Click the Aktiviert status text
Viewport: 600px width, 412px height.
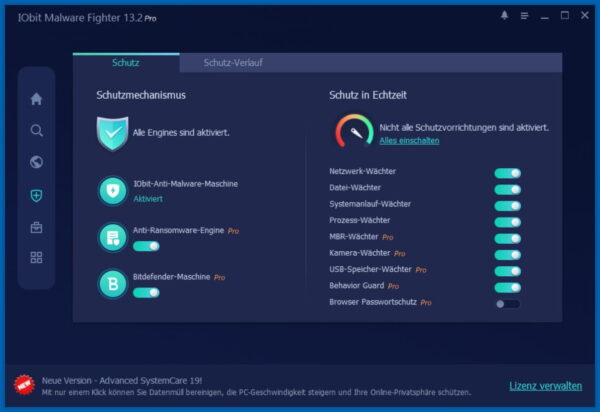[x=148, y=199]
